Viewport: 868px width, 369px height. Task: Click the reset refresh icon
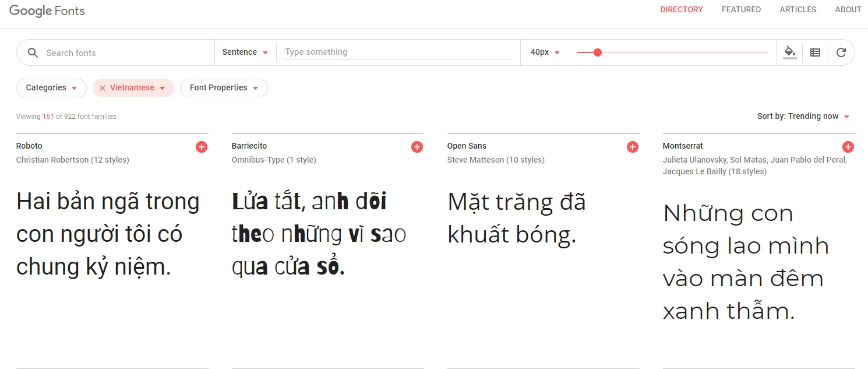pyautogui.click(x=841, y=52)
